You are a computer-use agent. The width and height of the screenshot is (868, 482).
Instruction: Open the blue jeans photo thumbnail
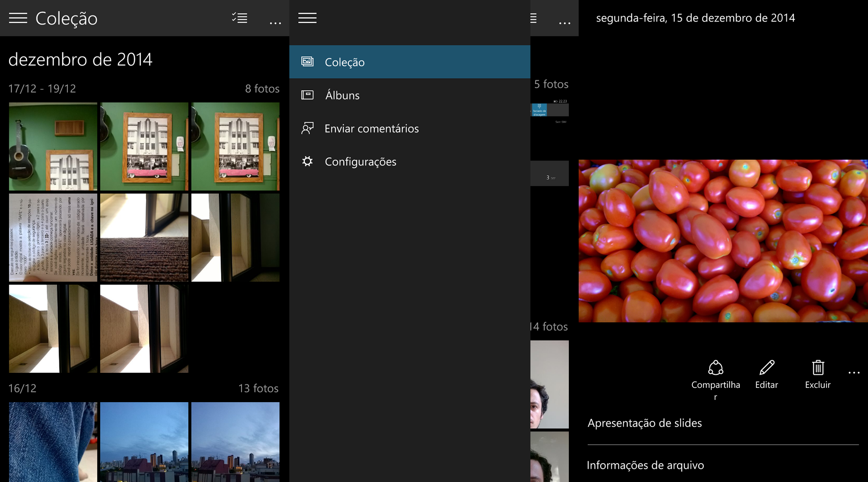[53, 442]
